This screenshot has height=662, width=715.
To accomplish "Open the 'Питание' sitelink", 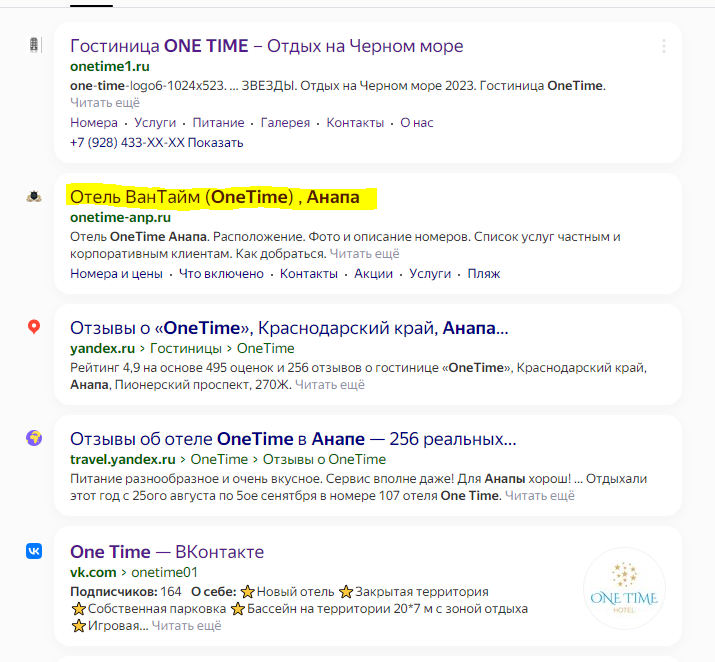I will [x=218, y=123].
